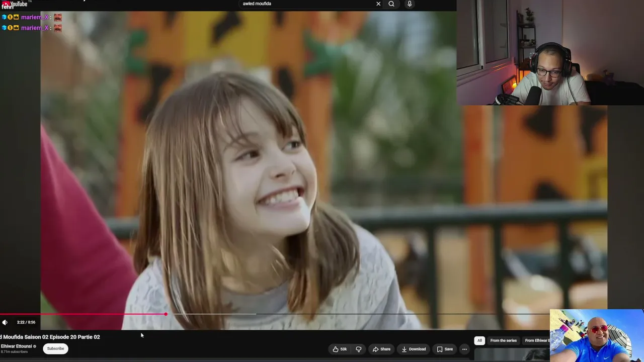644x362 pixels.
Task: Click the lower mariem_X chat username
Action: (x=35, y=28)
